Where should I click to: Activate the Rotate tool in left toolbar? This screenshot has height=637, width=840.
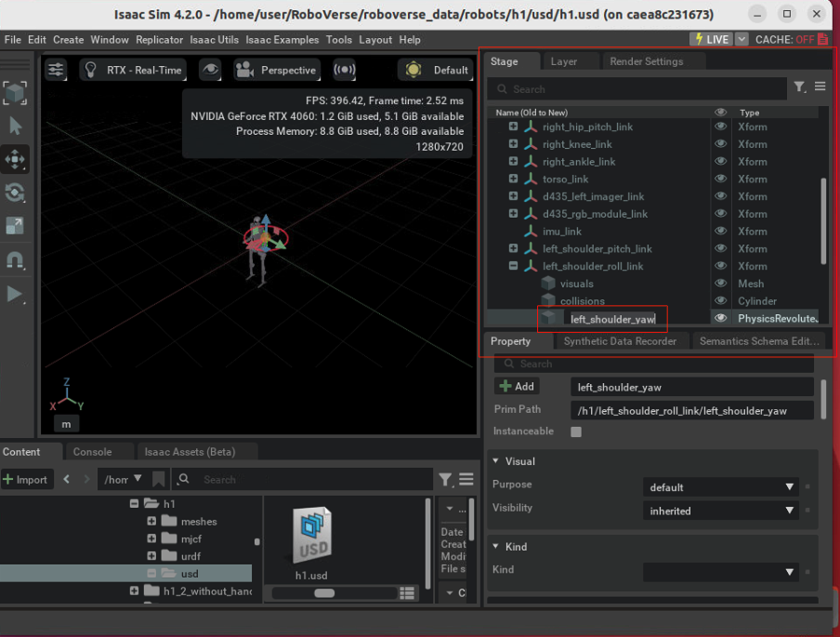tap(15, 192)
